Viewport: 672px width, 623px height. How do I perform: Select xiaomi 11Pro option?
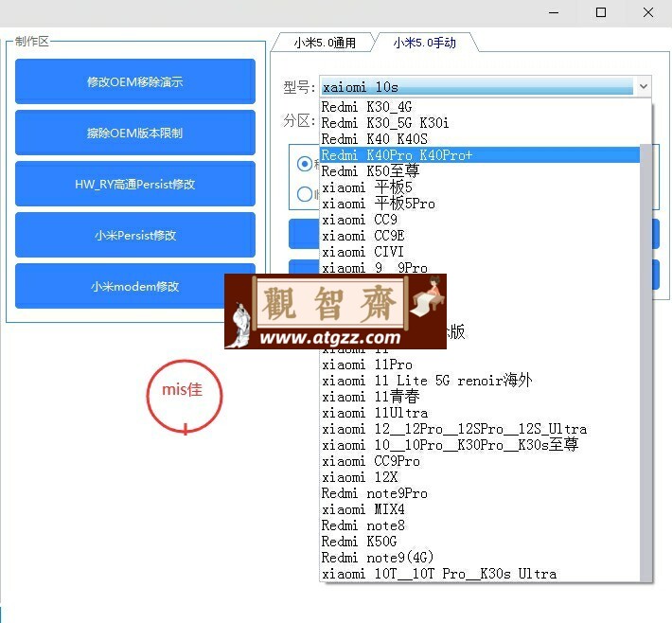click(x=480, y=365)
